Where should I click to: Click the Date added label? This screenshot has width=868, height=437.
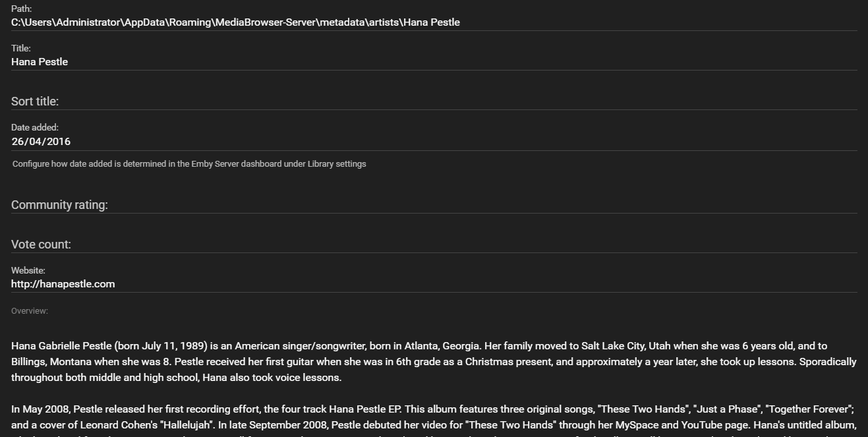click(x=33, y=127)
